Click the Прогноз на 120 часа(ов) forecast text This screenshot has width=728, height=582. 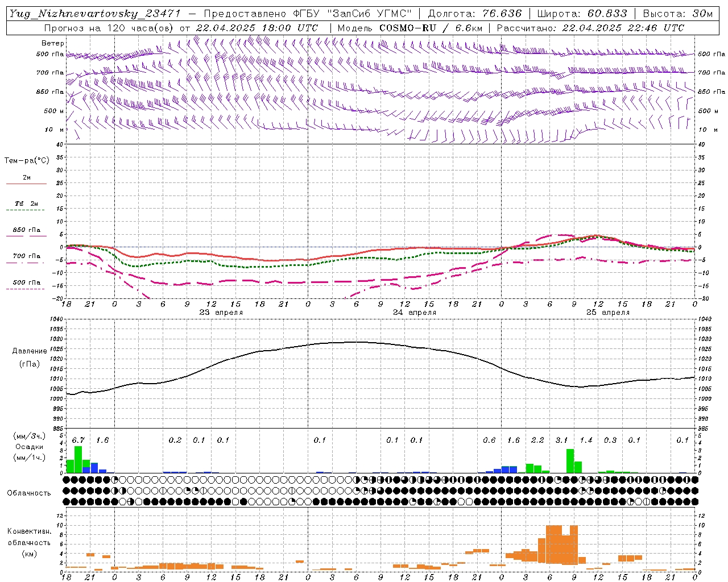[109, 28]
